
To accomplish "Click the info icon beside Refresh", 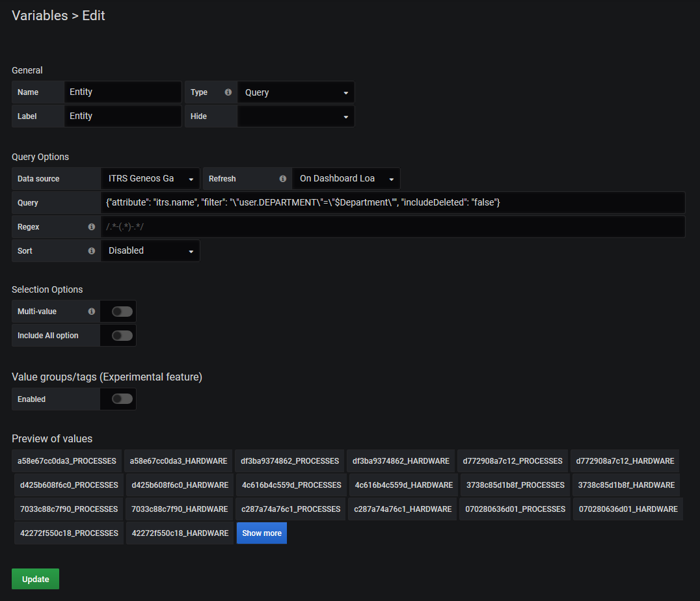I will pyautogui.click(x=283, y=179).
